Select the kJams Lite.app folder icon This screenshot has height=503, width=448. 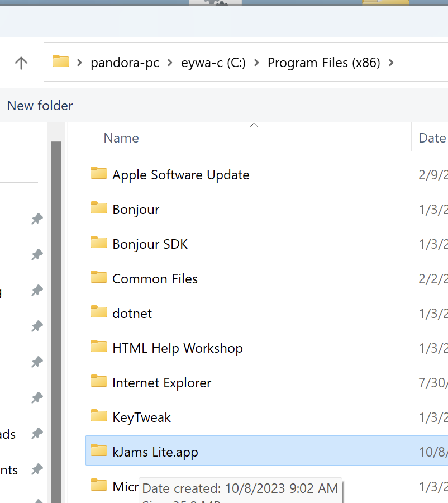tap(99, 450)
